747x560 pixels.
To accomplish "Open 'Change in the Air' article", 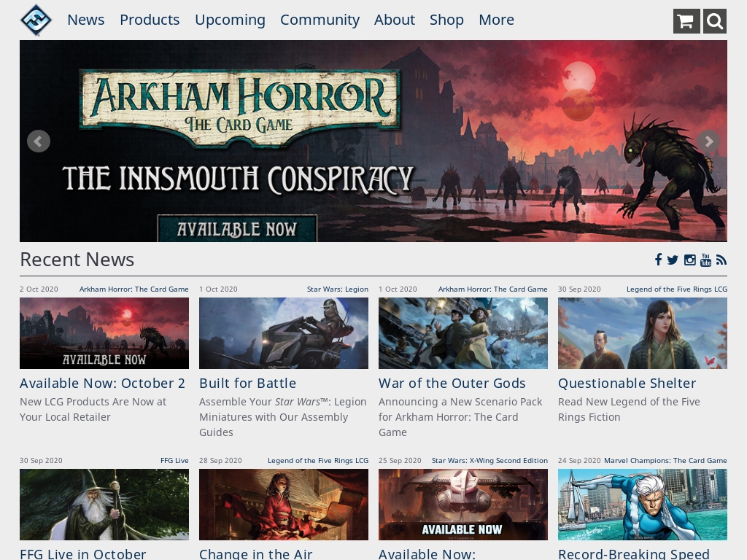I will pos(256,554).
